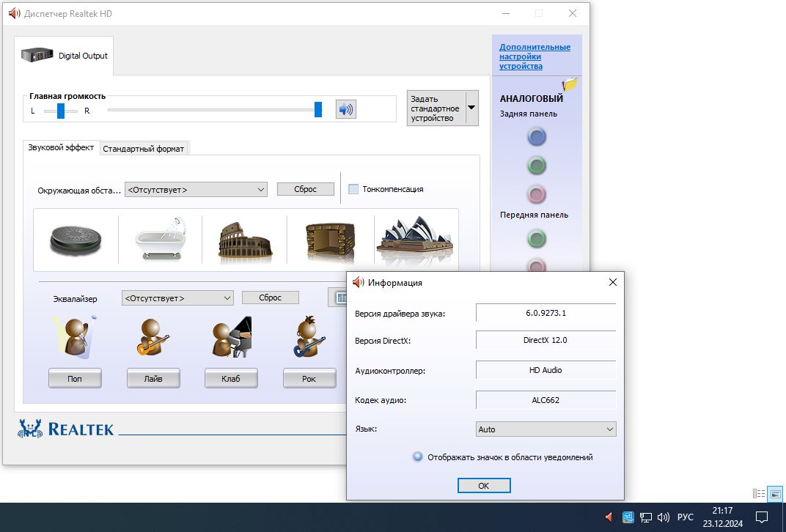This screenshot has width=786, height=532.
Task: Click the blue rear panel jack
Action: pyautogui.click(x=537, y=137)
